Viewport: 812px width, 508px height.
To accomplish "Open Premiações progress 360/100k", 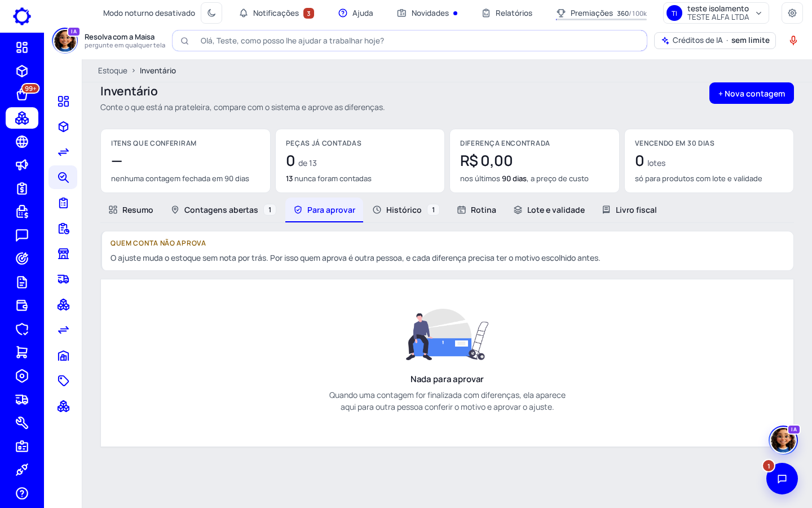I will coord(601,13).
